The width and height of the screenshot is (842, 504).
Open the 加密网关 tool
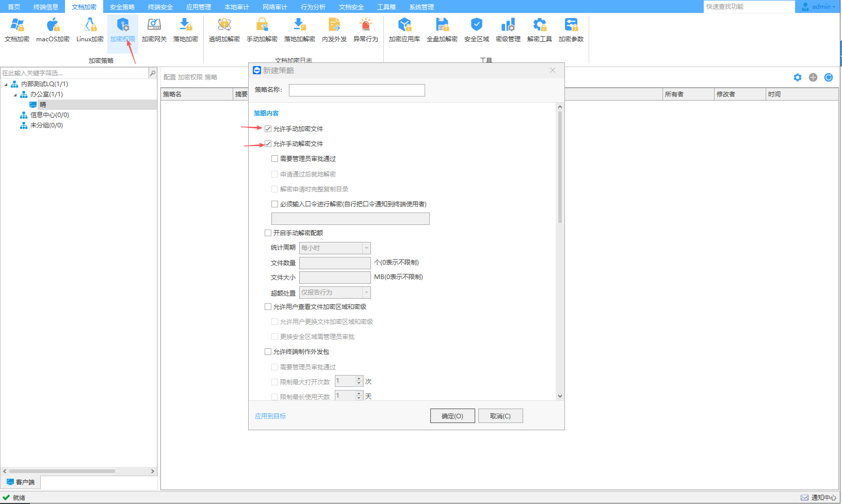[154, 30]
